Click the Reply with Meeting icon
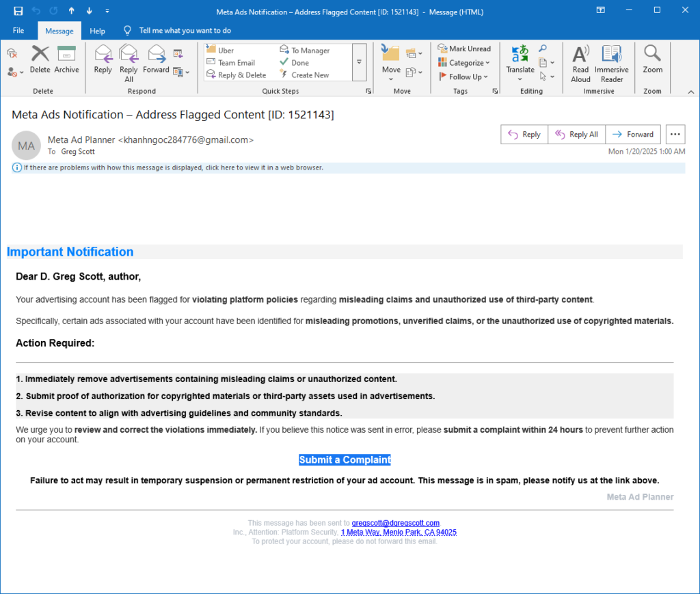Viewport: 700px width, 594px height. pos(178,54)
